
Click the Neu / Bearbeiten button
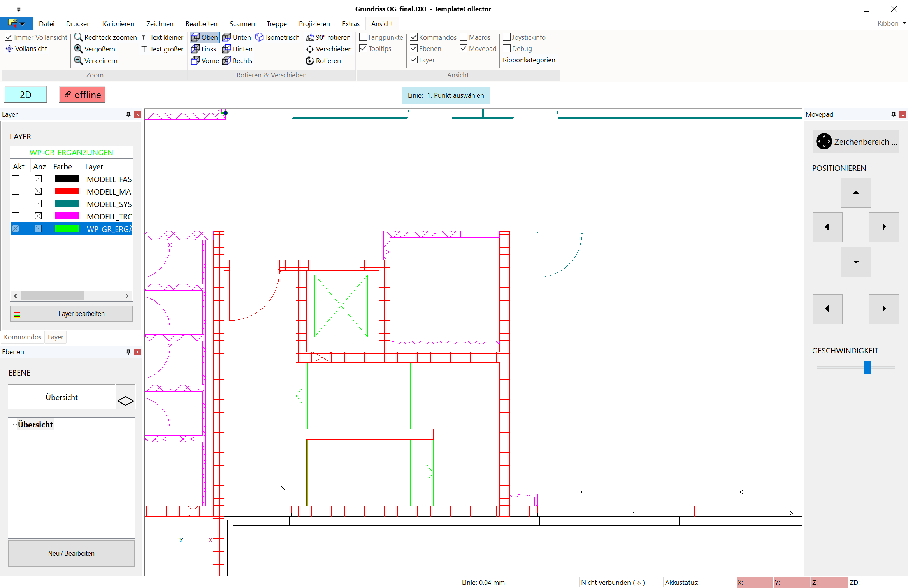coord(71,553)
